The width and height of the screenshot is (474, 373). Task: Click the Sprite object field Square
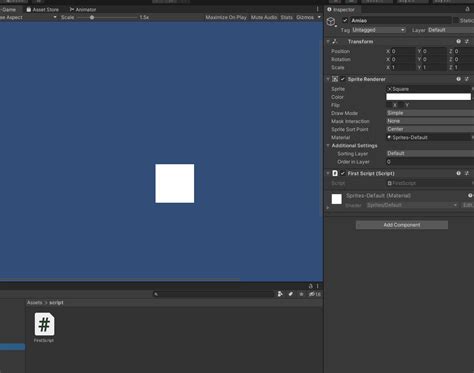(x=429, y=89)
